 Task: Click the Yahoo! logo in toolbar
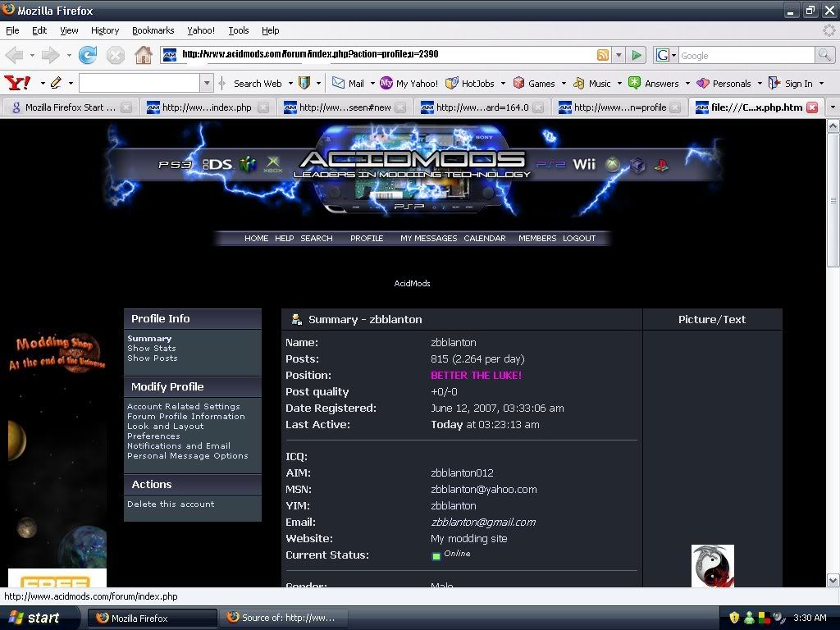(x=17, y=83)
